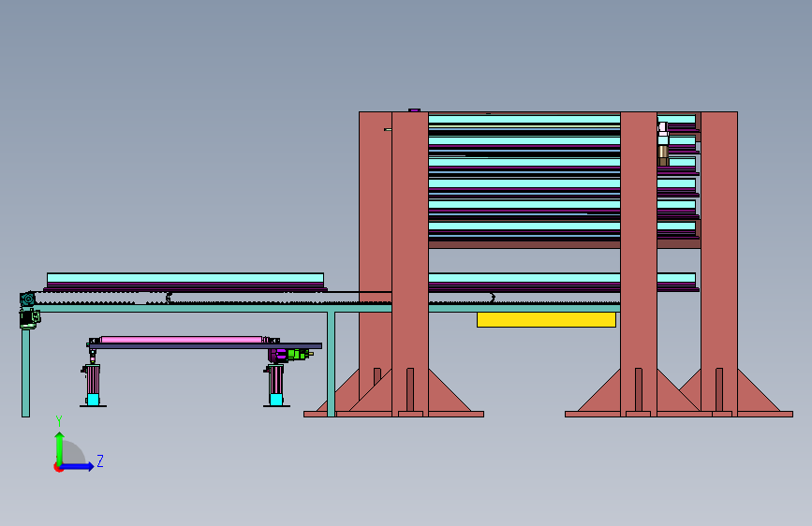
Task: Click the 'Z' axis label
Action: [x=100, y=460]
